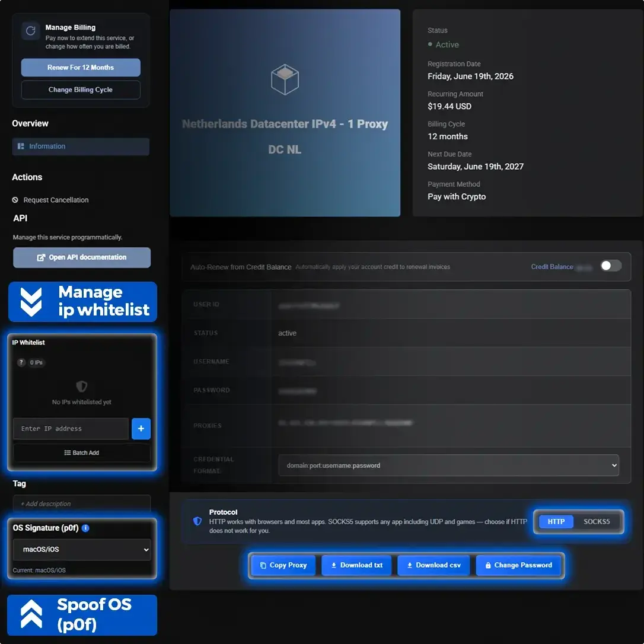Open the credential format dropdown
The width and height of the screenshot is (644, 644).
[448, 466]
